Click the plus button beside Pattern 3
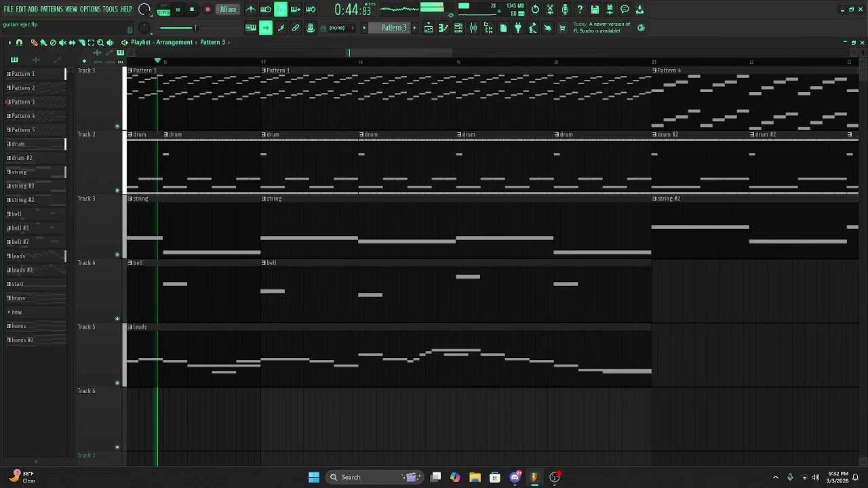The height and width of the screenshot is (488, 868). 414,28
